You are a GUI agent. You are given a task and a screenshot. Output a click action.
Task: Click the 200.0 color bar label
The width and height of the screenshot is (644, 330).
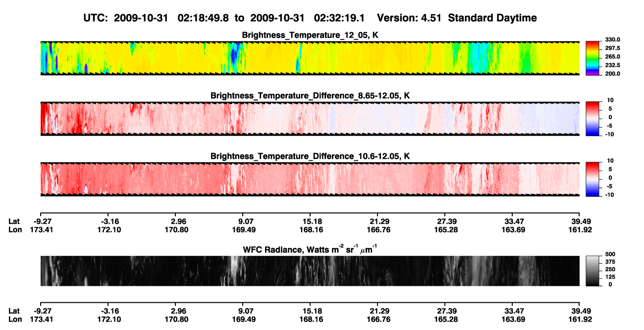click(x=612, y=73)
